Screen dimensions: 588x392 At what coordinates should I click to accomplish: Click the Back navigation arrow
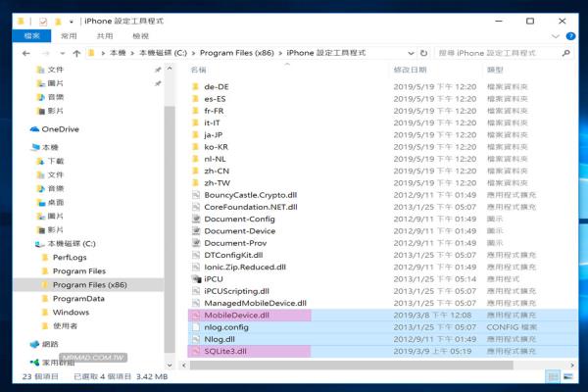[x=25, y=53]
